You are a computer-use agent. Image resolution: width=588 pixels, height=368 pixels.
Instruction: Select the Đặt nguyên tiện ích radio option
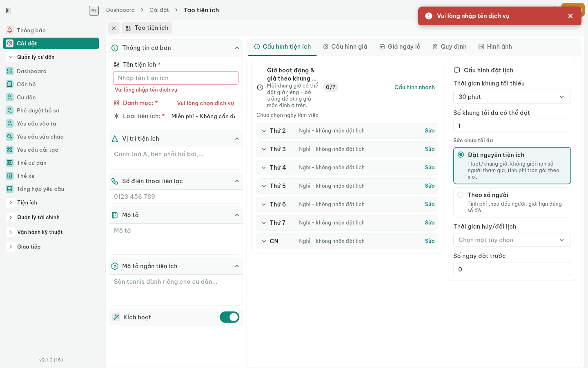pyautogui.click(x=461, y=155)
